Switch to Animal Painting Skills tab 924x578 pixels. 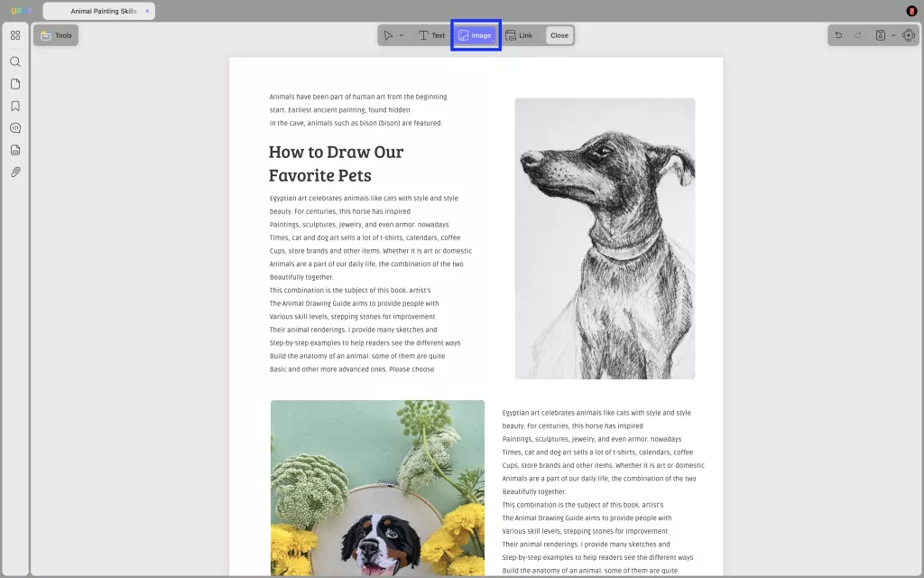pyautogui.click(x=98, y=11)
